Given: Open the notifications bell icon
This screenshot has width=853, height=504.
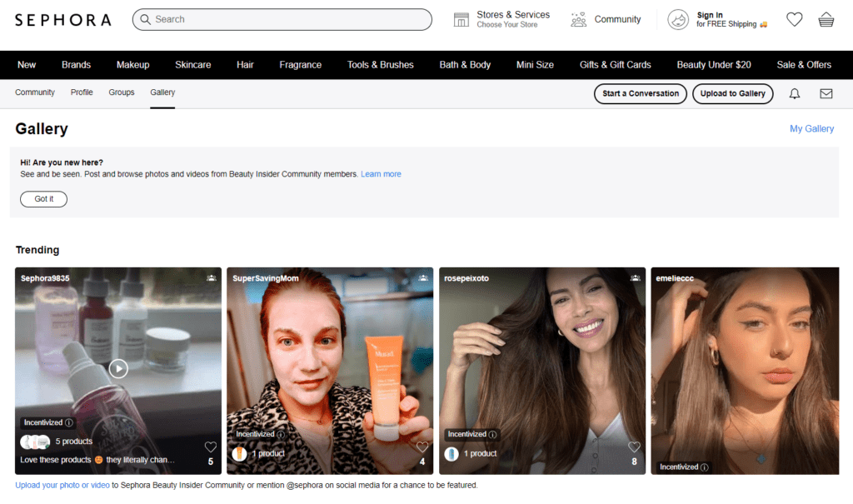Looking at the screenshot, I should point(794,94).
